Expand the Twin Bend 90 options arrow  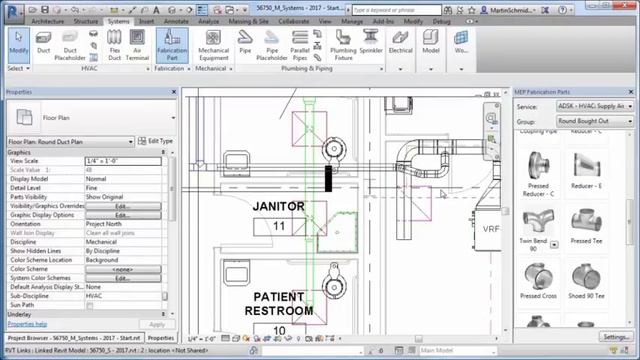click(x=554, y=245)
